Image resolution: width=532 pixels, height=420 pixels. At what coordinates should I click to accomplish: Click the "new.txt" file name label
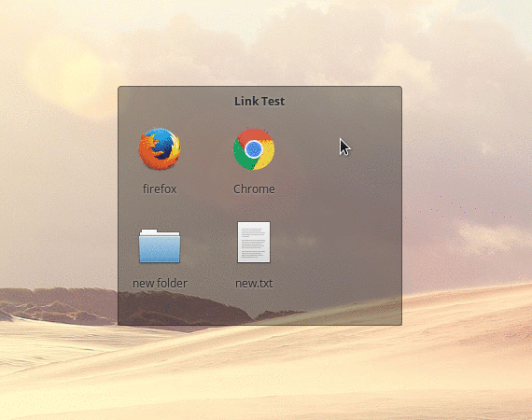pyautogui.click(x=254, y=284)
